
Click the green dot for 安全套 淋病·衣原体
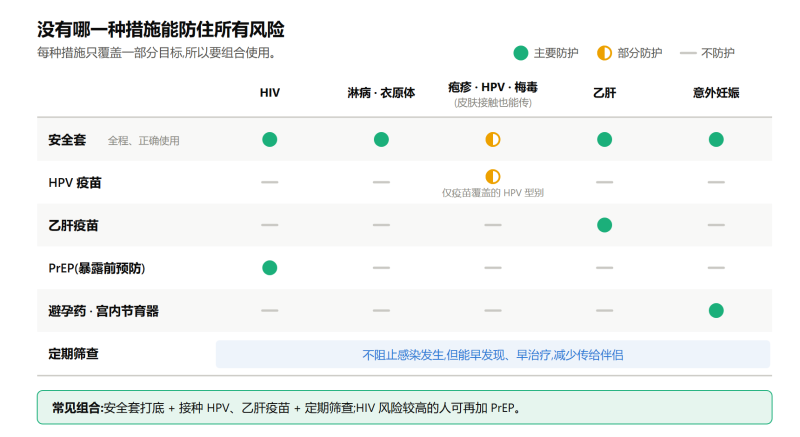(381, 139)
